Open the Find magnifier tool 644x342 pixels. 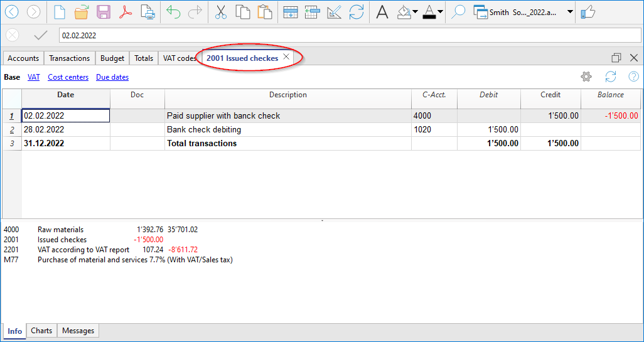[458, 12]
